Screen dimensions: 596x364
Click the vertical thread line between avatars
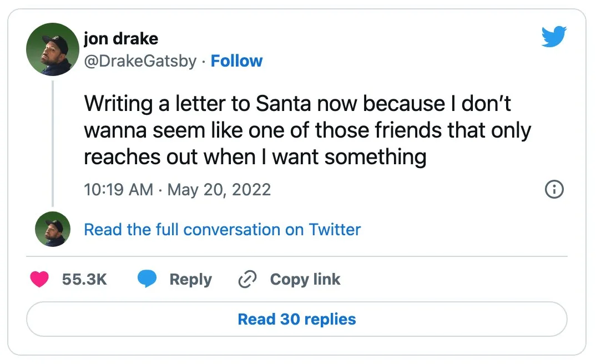coord(53,143)
